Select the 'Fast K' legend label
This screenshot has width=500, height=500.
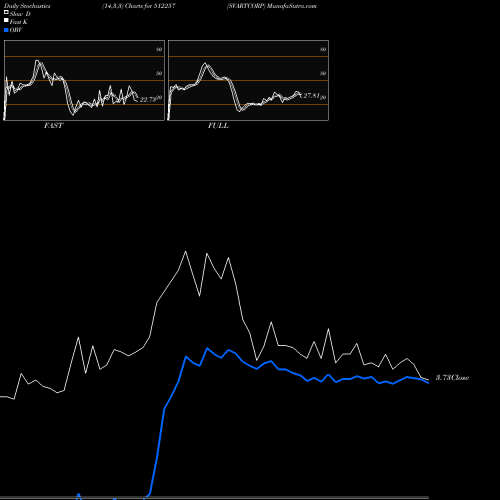[x=19, y=22]
